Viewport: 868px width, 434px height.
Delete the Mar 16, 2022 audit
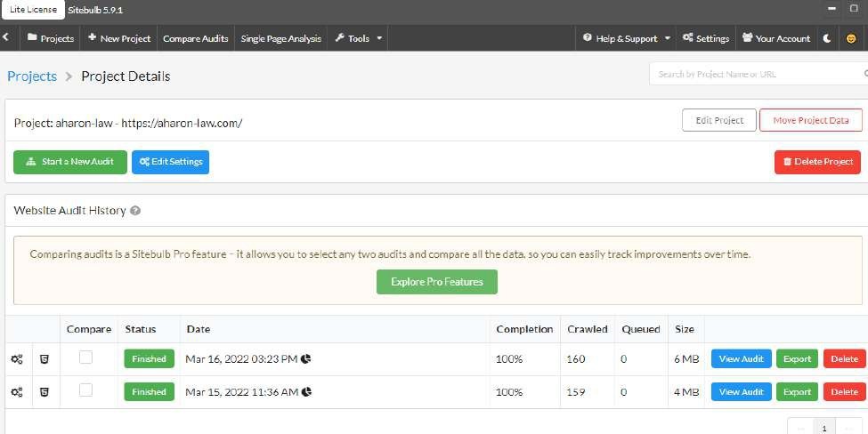(845, 358)
